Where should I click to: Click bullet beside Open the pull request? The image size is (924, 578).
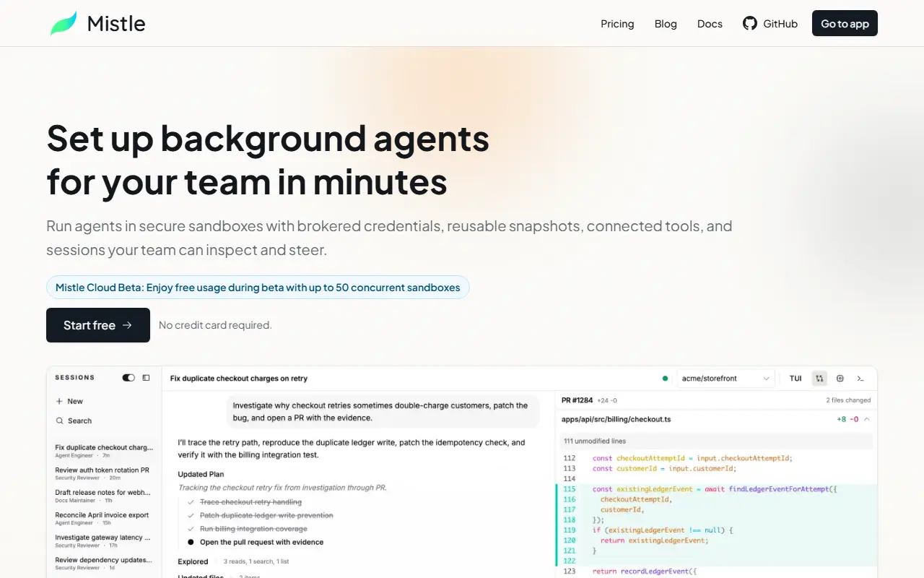click(191, 542)
